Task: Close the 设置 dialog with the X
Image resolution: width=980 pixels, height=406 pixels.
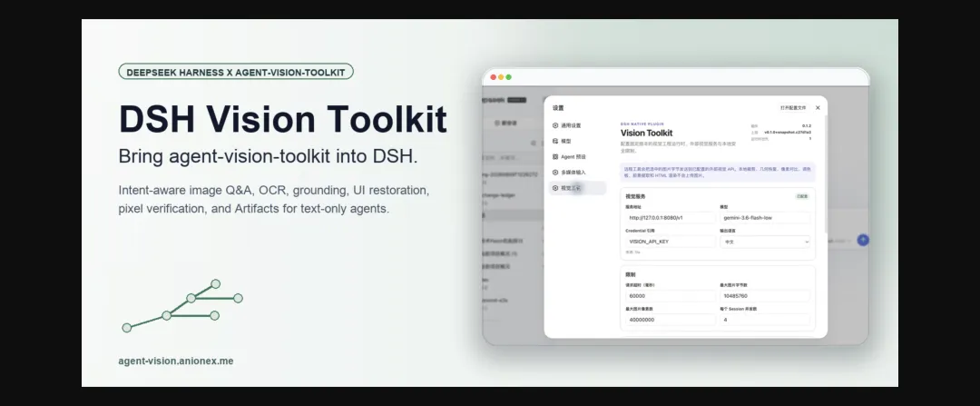Action: [818, 107]
